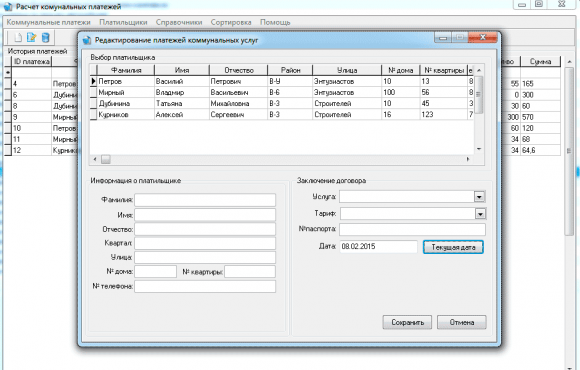Click the grid's left scroll arrow
Image resolution: width=580 pixels, height=370 pixels.
(x=95, y=159)
